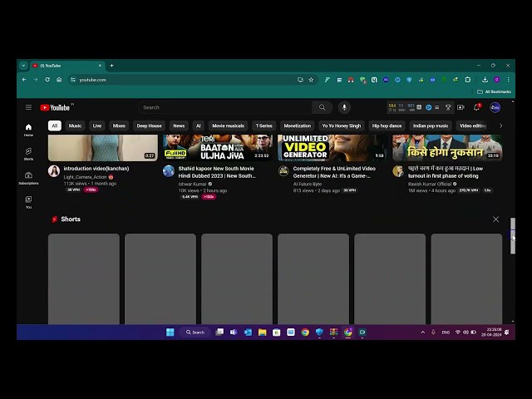This screenshot has height=399, width=532.
Task: Click the page vertical scrollbar thumb
Action: click(x=513, y=236)
